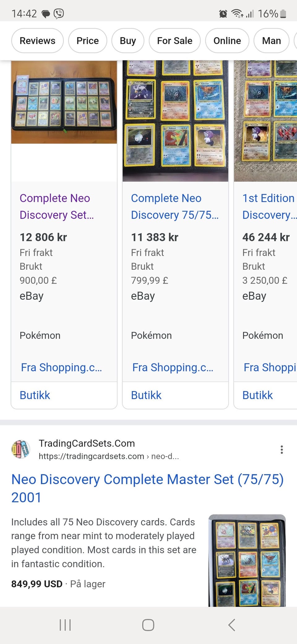Open the three-dot menu for TradingCardSets result
The width and height of the screenshot is (297, 644).
pos(282,450)
